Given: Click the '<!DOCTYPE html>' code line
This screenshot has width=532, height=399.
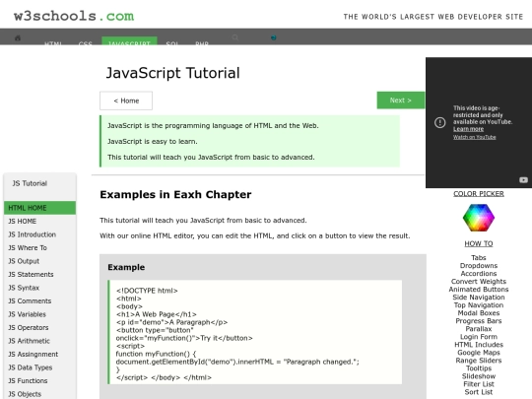Looking at the screenshot, I should coord(147,291).
